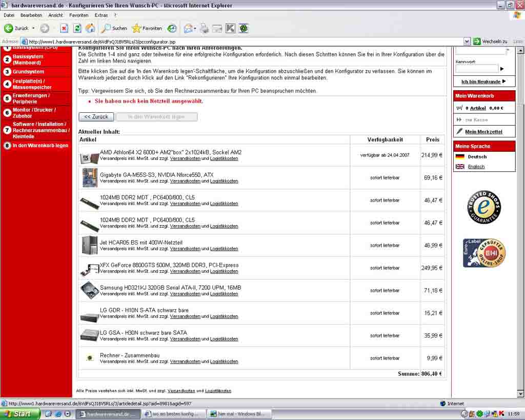The image size is (525, 420).
Task: Open the Bearbeiten menu
Action: click(31, 15)
